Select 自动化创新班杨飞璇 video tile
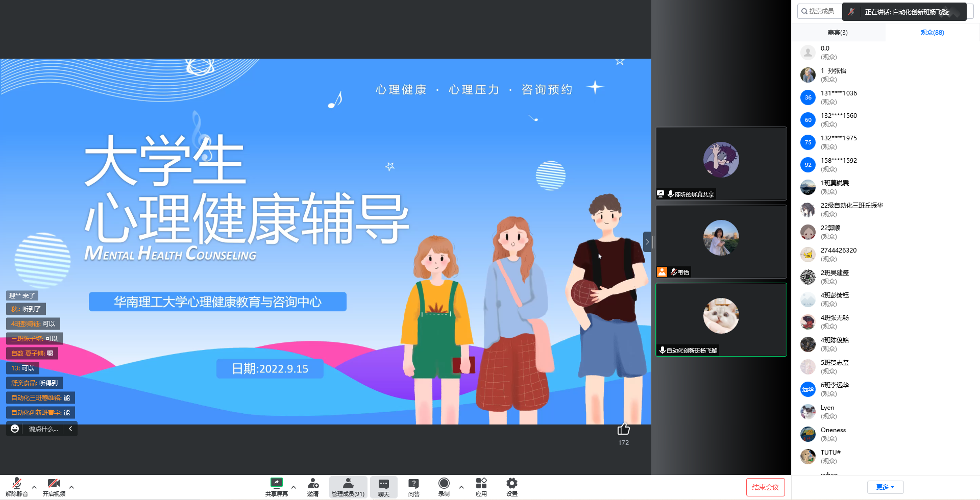Image resolution: width=980 pixels, height=500 pixels. [721, 319]
